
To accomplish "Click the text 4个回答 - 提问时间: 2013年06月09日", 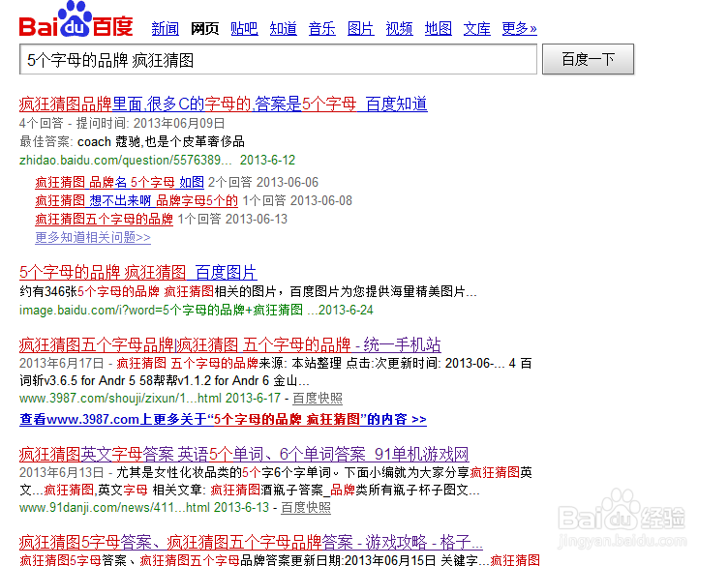I will point(122,123).
